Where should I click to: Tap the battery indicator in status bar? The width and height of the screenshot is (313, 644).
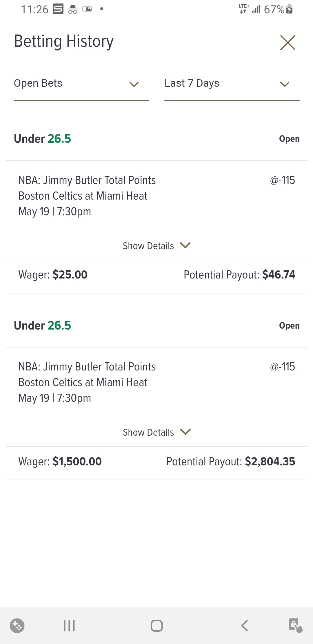click(289, 9)
